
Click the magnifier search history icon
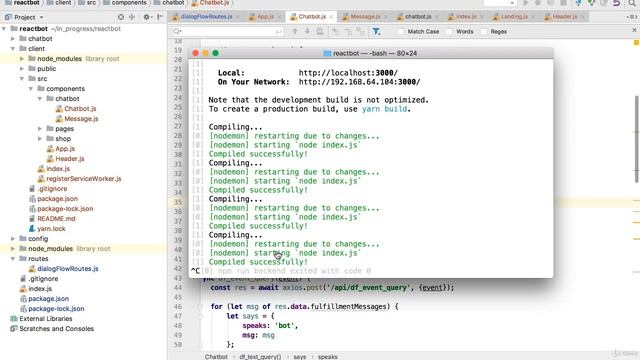[x=177, y=31]
